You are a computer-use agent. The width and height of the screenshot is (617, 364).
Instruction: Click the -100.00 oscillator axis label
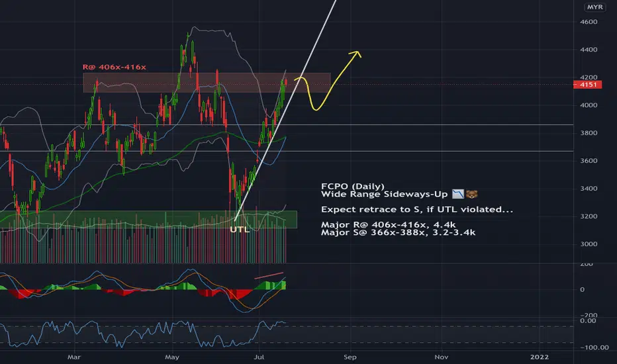[x=594, y=347]
